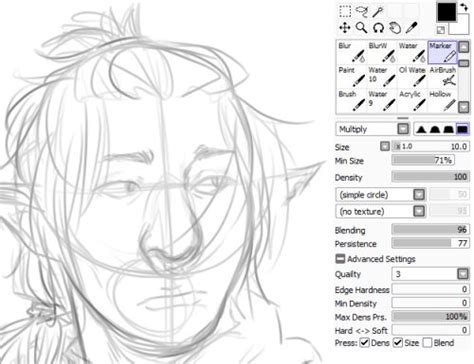Choose the BlurW brush
The image size is (474, 364).
(382, 52)
